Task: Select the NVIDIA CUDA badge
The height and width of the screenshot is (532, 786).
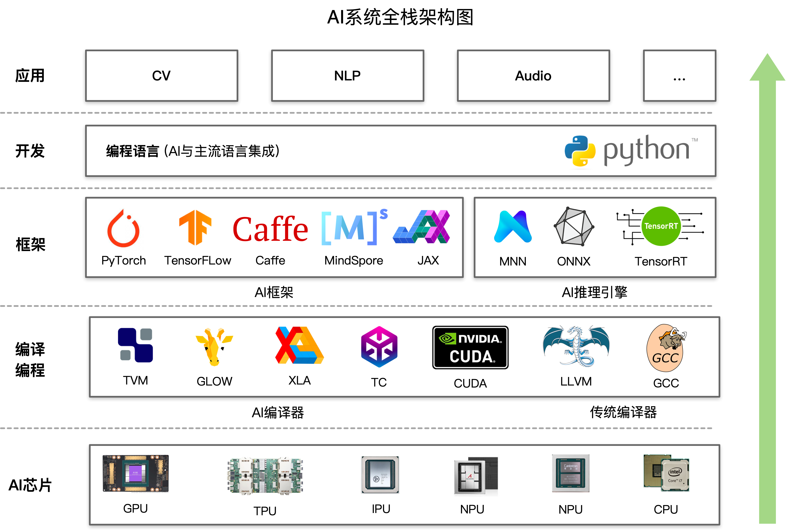Action: (x=470, y=347)
